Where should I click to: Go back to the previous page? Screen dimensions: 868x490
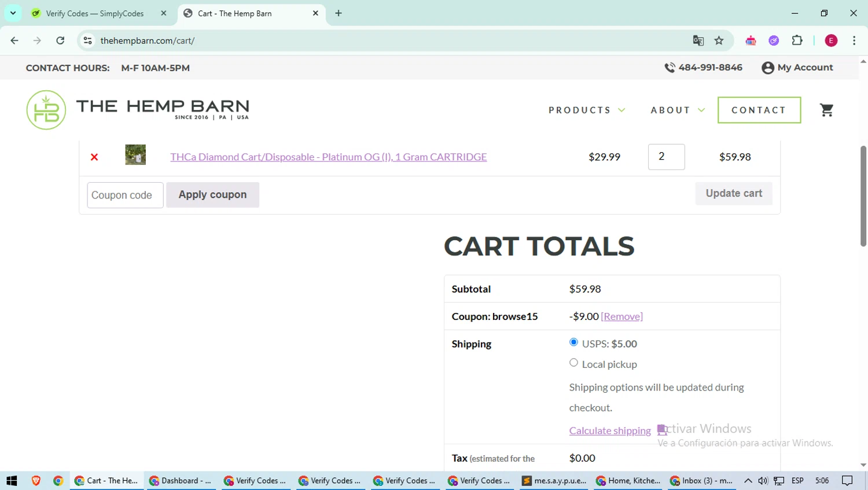pyautogui.click(x=14, y=40)
